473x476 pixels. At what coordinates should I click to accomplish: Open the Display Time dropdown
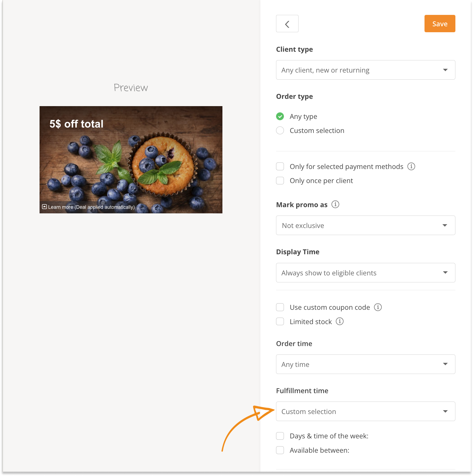pos(365,273)
